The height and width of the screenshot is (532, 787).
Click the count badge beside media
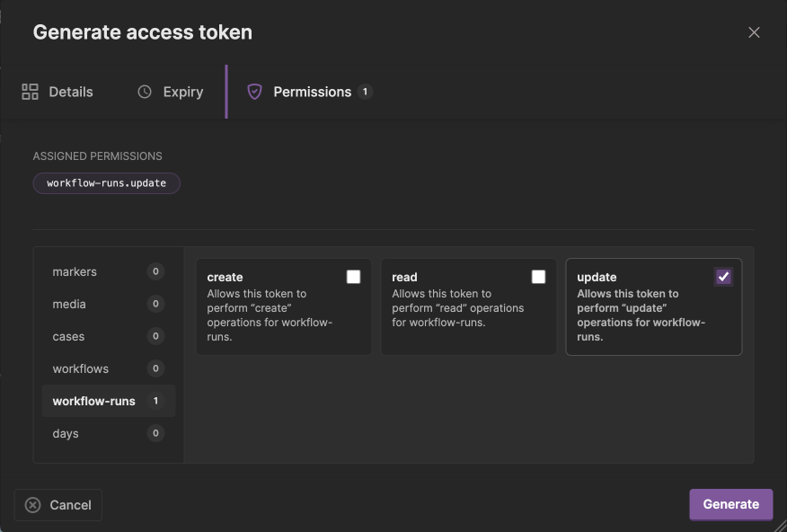pyautogui.click(x=155, y=304)
